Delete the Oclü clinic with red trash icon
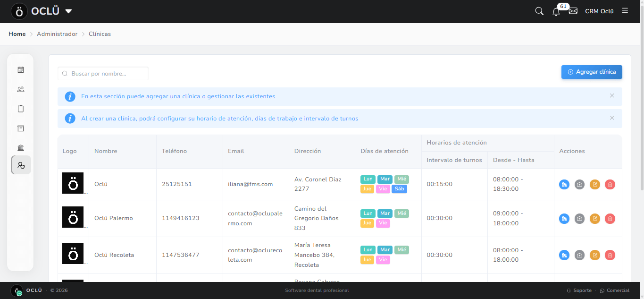Viewport: 644px width, 299px height. tap(610, 184)
